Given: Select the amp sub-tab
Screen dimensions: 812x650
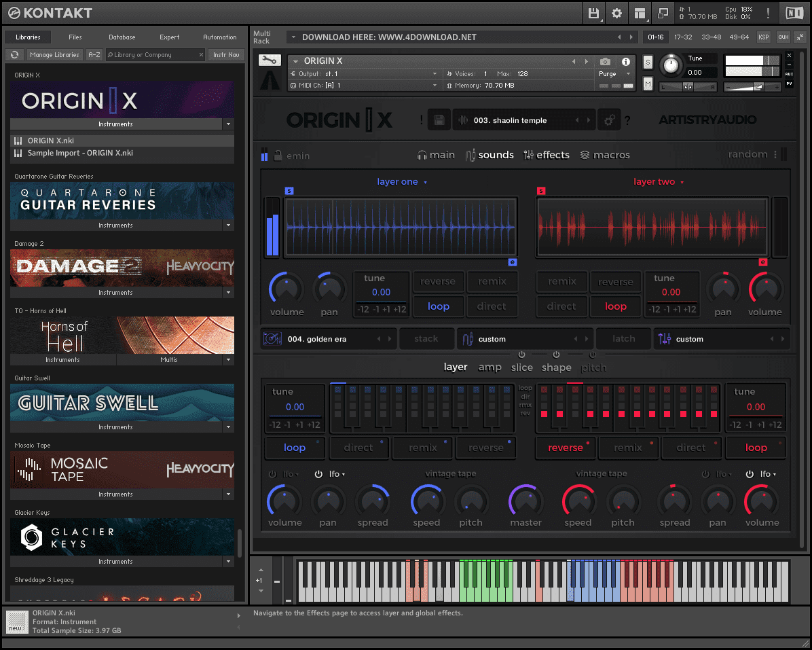Looking at the screenshot, I should pos(490,367).
